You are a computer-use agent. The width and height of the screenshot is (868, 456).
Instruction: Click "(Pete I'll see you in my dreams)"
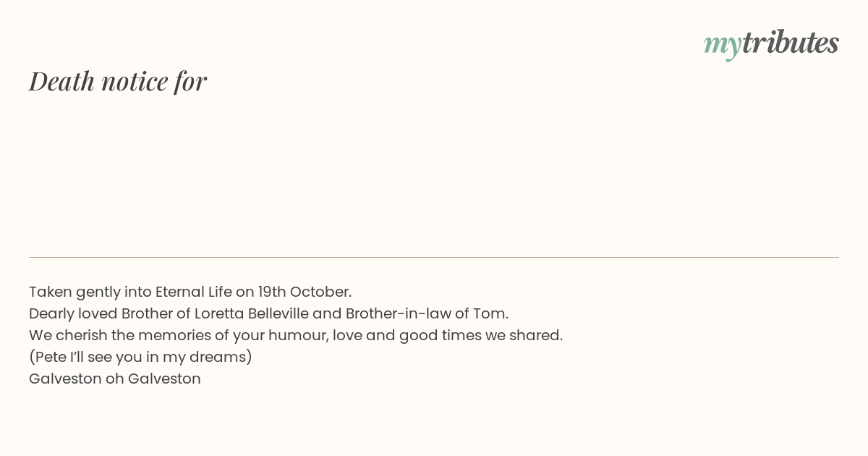coord(140,357)
